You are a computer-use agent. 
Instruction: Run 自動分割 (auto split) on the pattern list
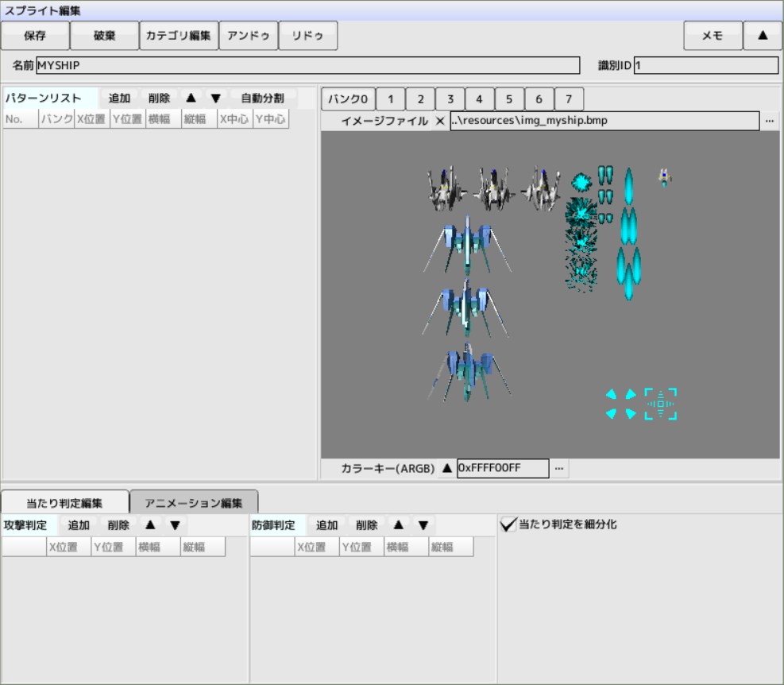(x=262, y=99)
